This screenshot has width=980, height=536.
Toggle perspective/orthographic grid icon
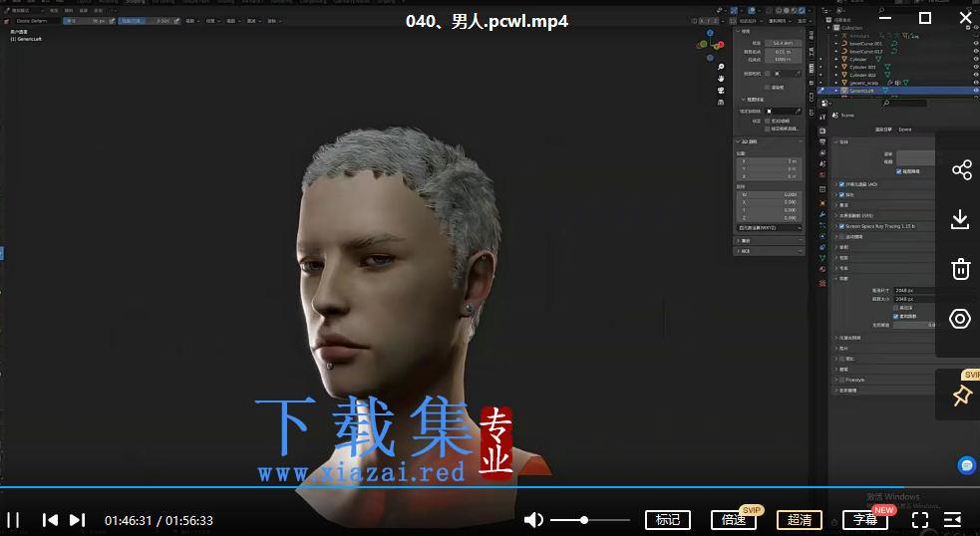(x=721, y=102)
